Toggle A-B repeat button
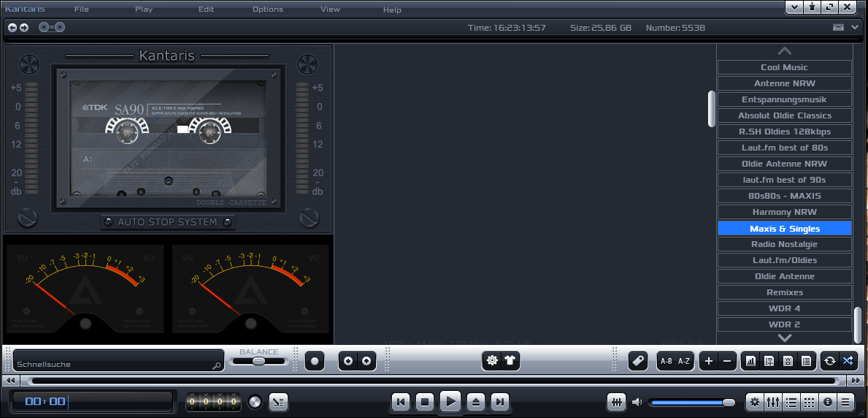 pos(666,361)
